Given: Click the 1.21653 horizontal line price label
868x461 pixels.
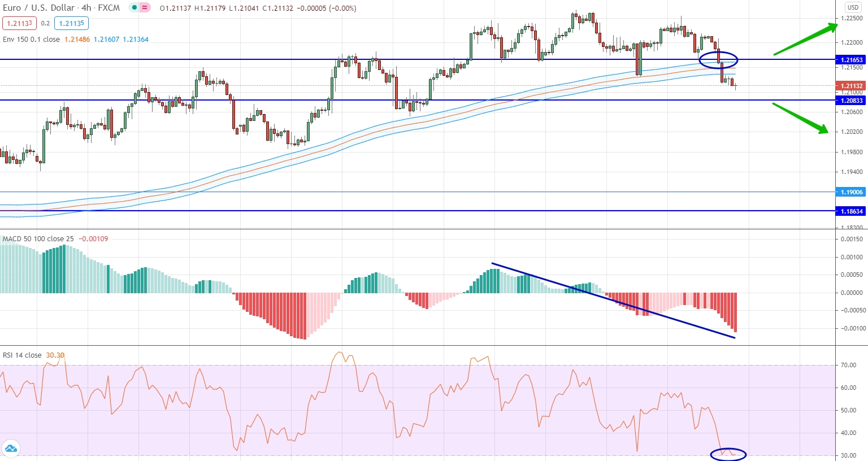Looking at the screenshot, I should tap(852, 60).
